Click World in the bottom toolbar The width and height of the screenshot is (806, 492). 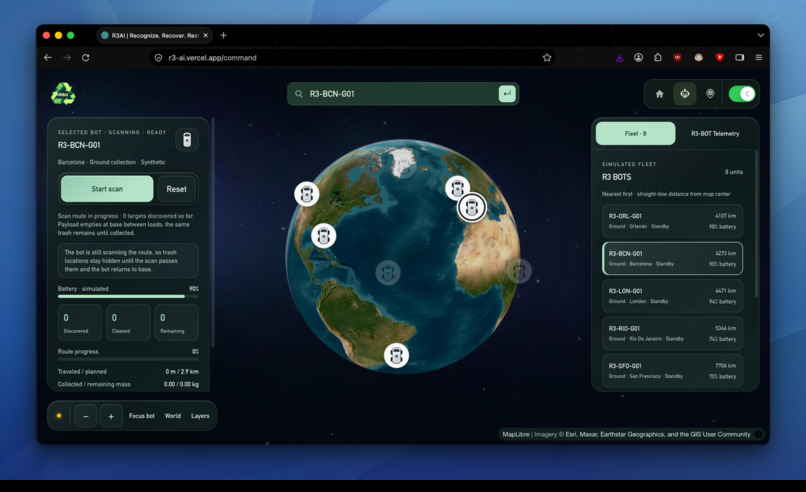(x=173, y=416)
